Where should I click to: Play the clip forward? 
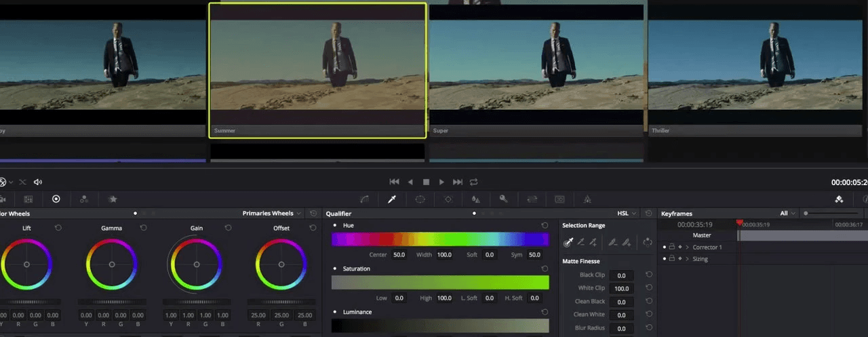coord(441,182)
